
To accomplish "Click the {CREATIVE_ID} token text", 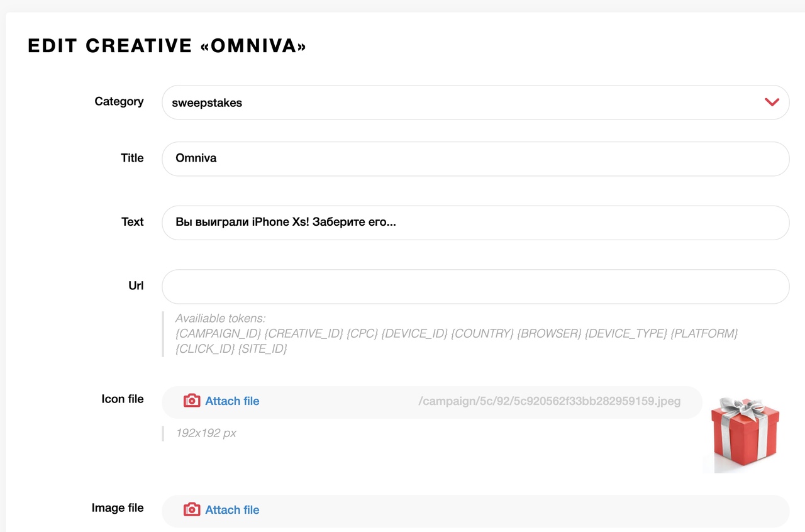I will click(x=304, y=333).
